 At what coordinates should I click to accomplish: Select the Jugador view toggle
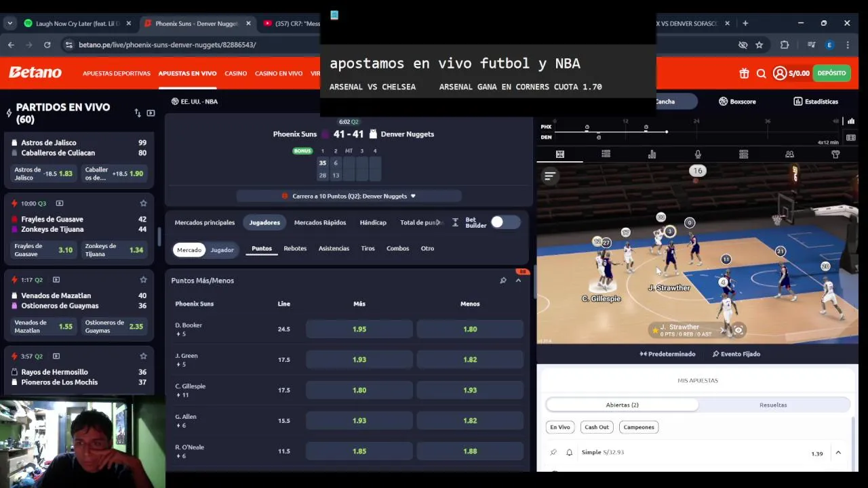coord(222,250)
